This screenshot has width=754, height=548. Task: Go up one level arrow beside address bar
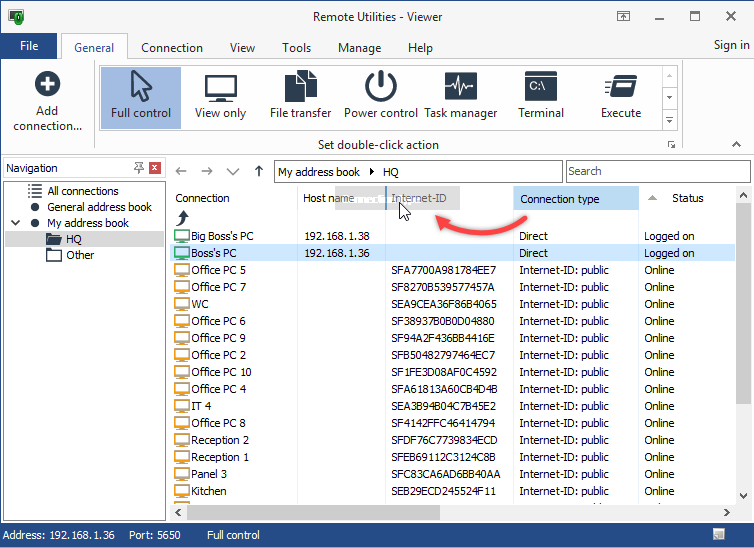(259, 171)
